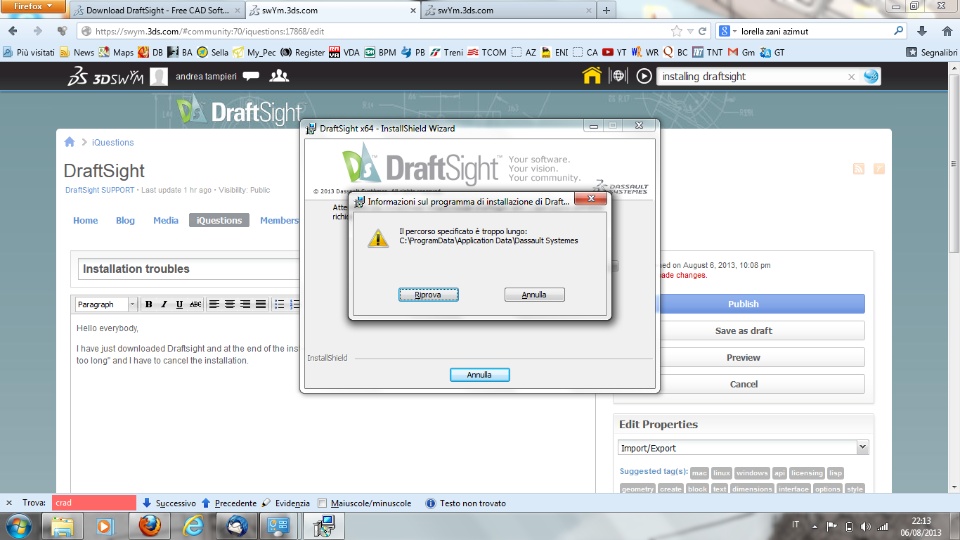The width and height of the screenshot is (960, 540).
Task: Bookmark this page with the star icon
Action: click(676, 31)
